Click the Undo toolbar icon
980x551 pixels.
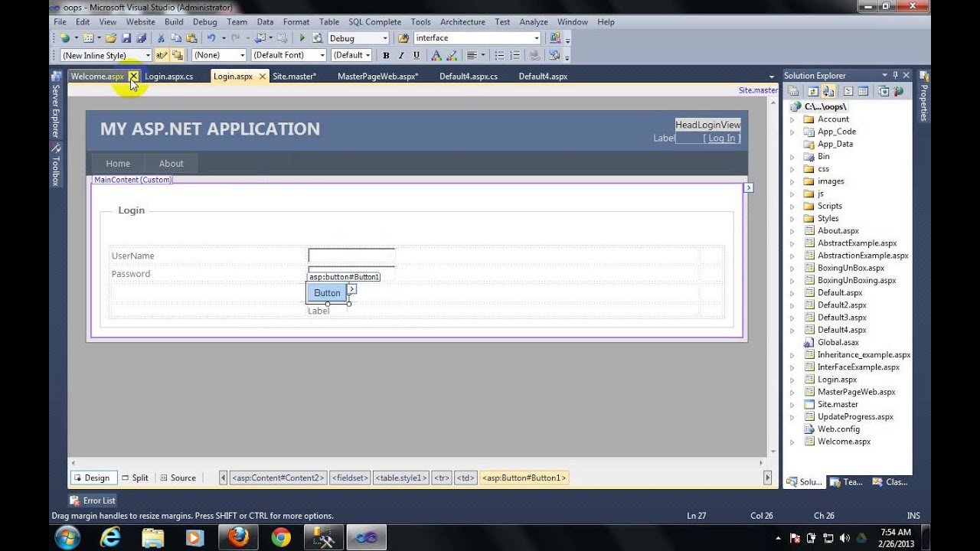pyautogui.click(x=211, y=38)
